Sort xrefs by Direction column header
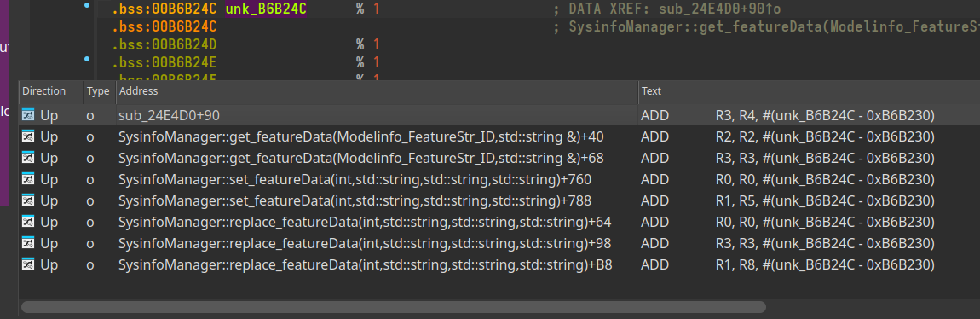Viewport: 980px width, 319px height. [x=51, y=91]
